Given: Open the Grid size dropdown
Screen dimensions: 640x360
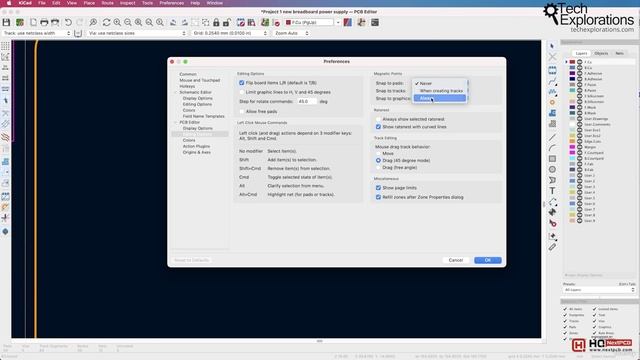Looking at the screenshot, I should point(230,33).
